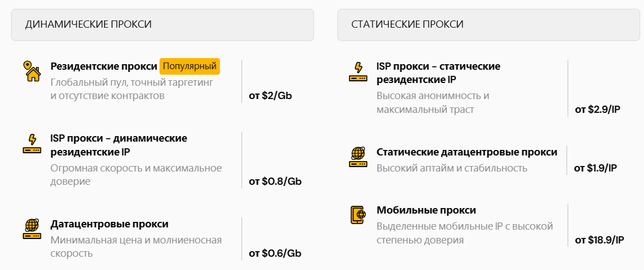Click the datacenter proxy globe icon
This screenshot has height=270, width=644.
tap(32, 229)
